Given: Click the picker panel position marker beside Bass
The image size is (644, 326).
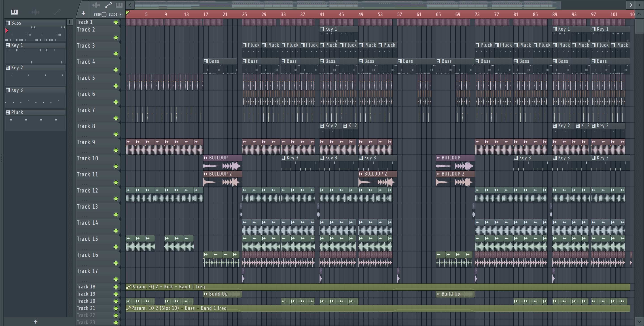Looking at the screenshot, I should tap(70, 22).
